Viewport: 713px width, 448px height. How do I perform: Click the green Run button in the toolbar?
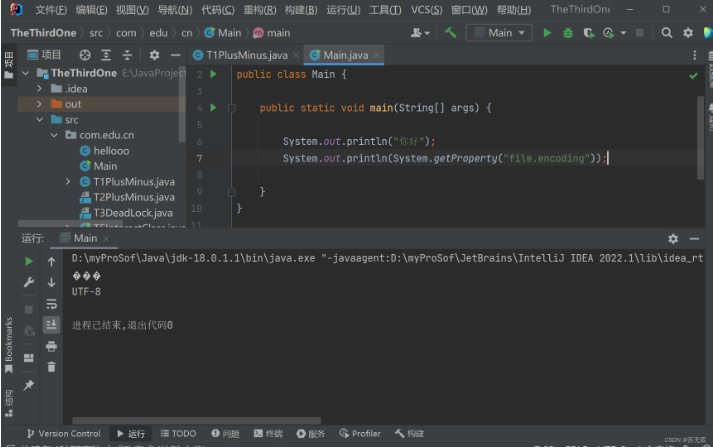(547, 32)
